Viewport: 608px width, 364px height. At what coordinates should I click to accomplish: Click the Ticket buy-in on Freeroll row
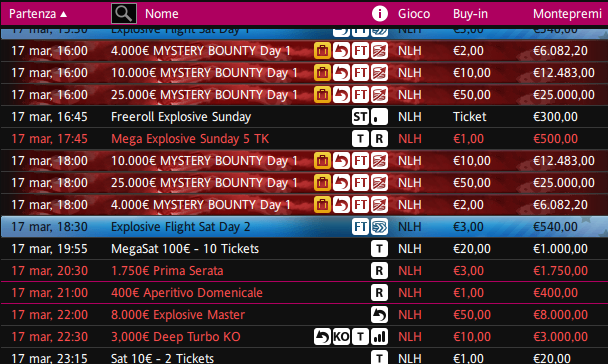(x=470, y=117)
